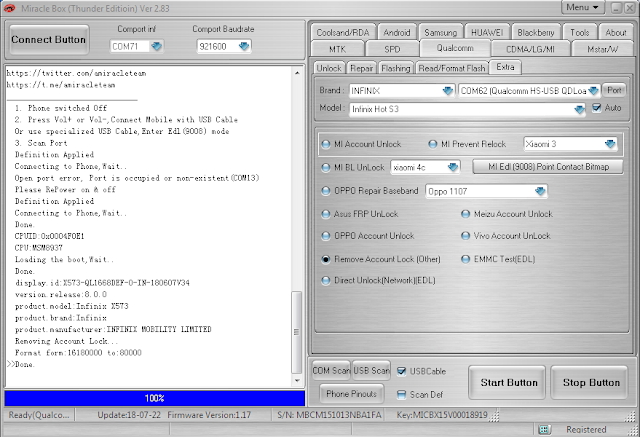
Task: Switch to the Blackberry tab
Action: pyautogui.click(x=536, y=32)
